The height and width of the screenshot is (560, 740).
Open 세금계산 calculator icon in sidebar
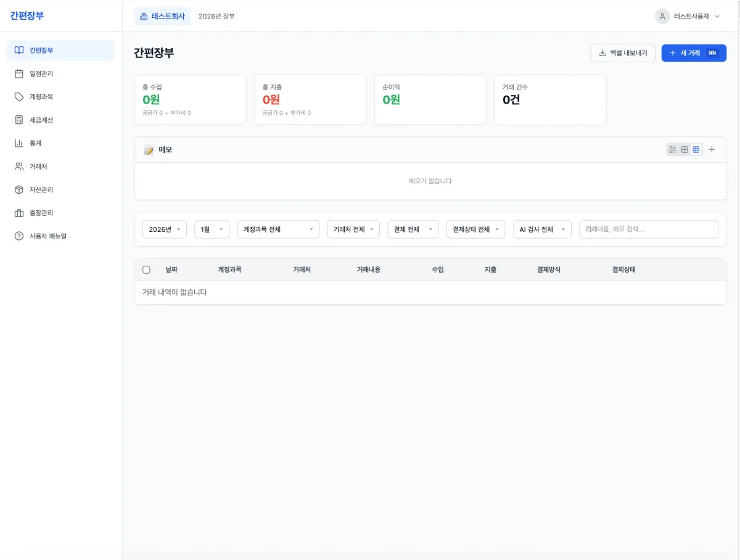point(19,120)
